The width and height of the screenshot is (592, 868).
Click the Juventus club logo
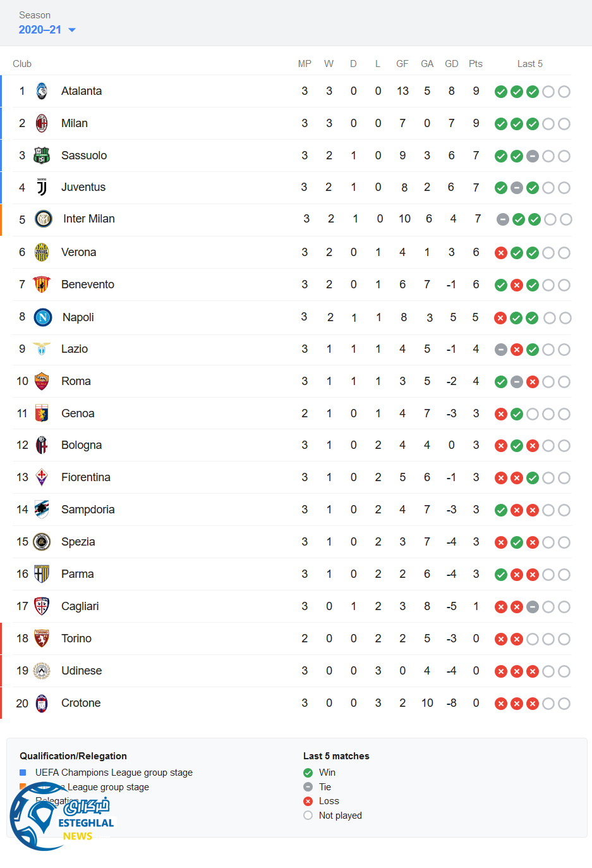42,187
